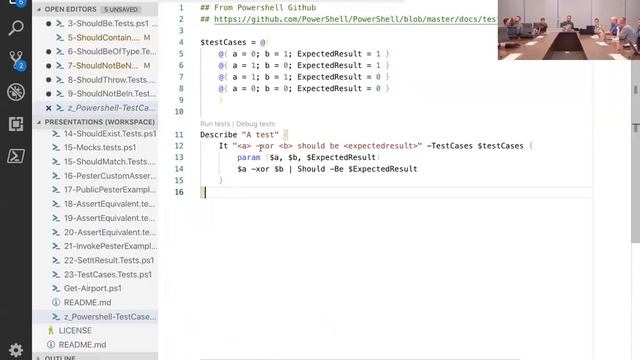Collapse the Open Editors section
The image size is (640, 360).
95,9
